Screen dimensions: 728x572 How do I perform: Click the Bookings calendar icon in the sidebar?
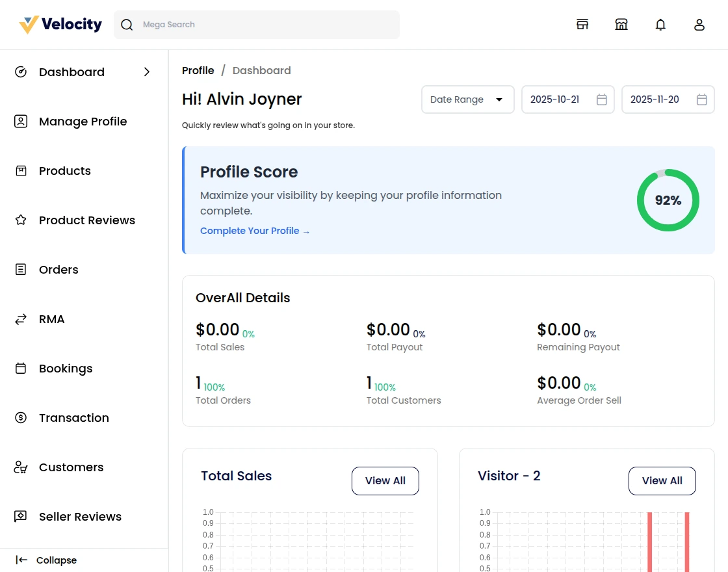click(x=21, y=369)
